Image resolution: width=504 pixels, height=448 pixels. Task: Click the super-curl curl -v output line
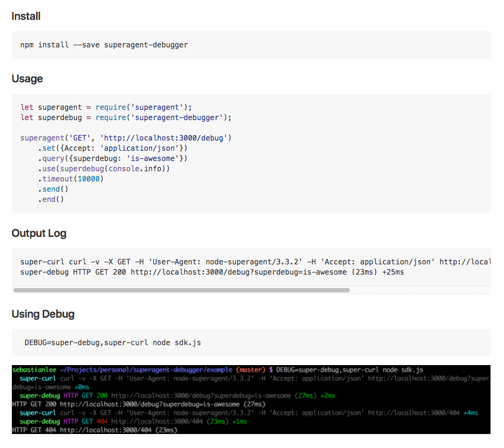(x=255, y=262)
